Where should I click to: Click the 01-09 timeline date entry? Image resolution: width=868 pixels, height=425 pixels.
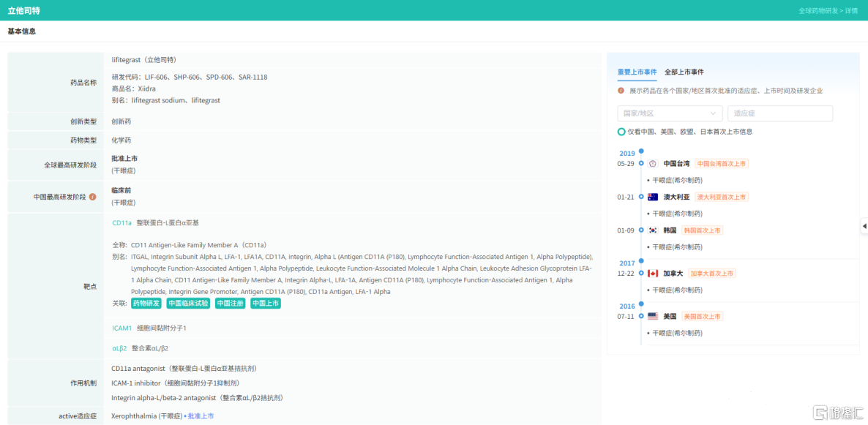626,230
